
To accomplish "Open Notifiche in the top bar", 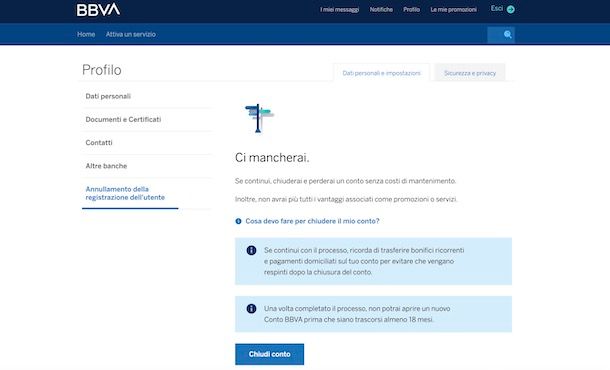I will point(381,9).
